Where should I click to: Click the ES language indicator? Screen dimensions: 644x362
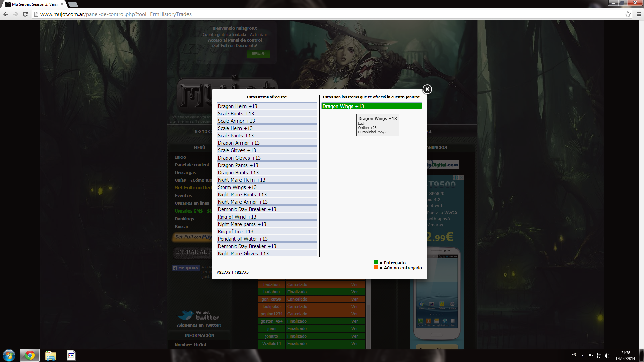(x=573, y=355)
